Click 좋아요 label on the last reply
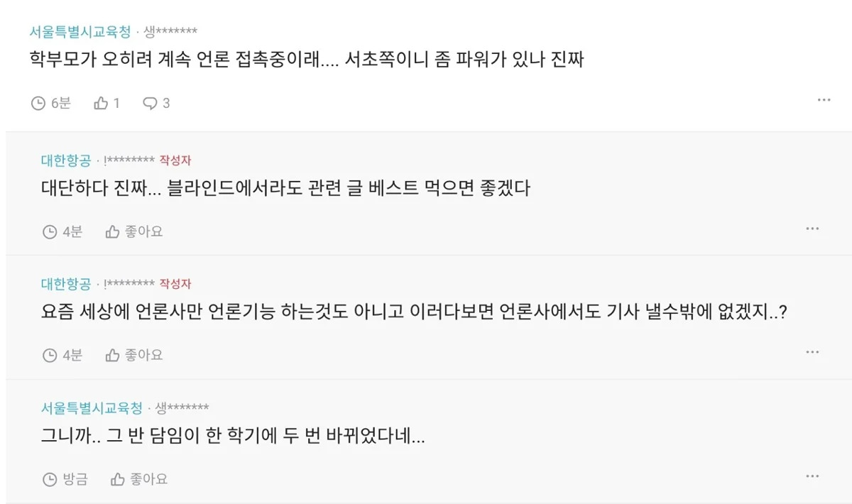 [x=148, y=479]
